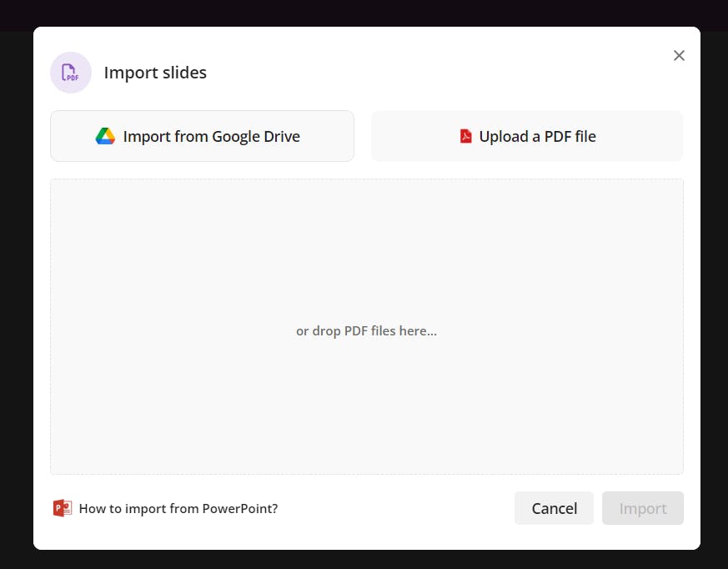Screen dimensions: 728x569
Task: Choose Import from Google Drive
Action: tap(202, 136)
